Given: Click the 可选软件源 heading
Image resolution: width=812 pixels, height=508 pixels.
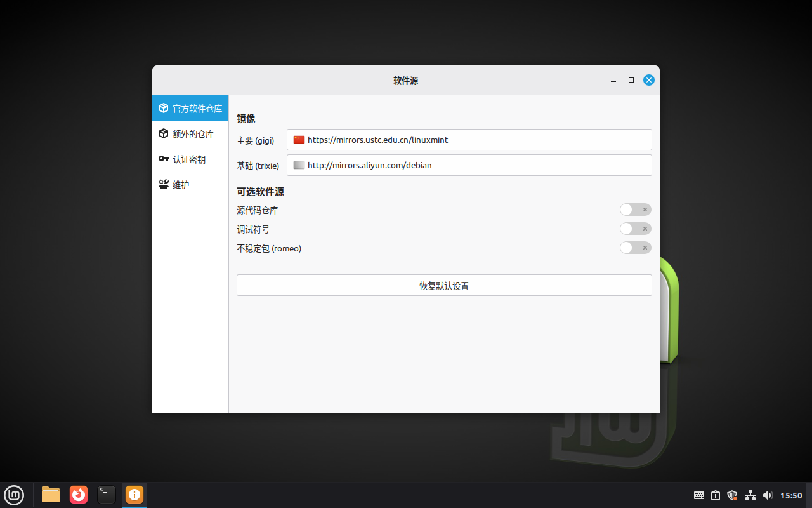Looking at the screenshot, I should [x=260, y=192].
